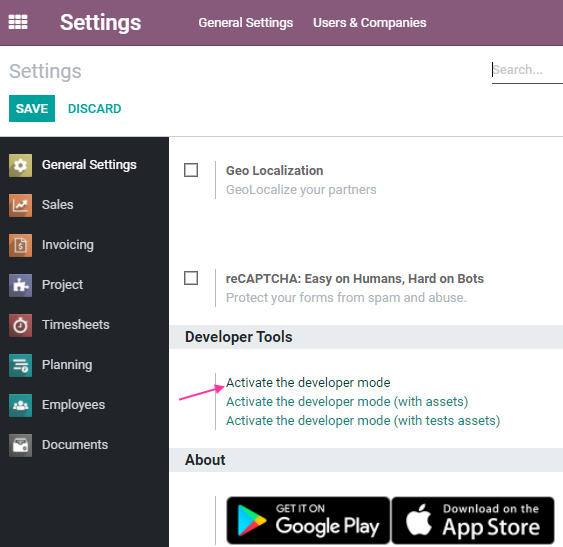
Task: Open the apps grid menu icon
Action: pyautogui.click(x=18, y=22)
